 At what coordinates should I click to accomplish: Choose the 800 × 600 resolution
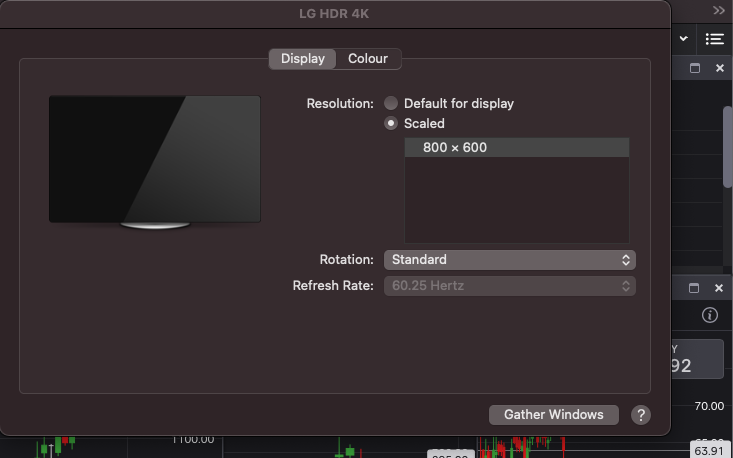(x=517, y=148)
